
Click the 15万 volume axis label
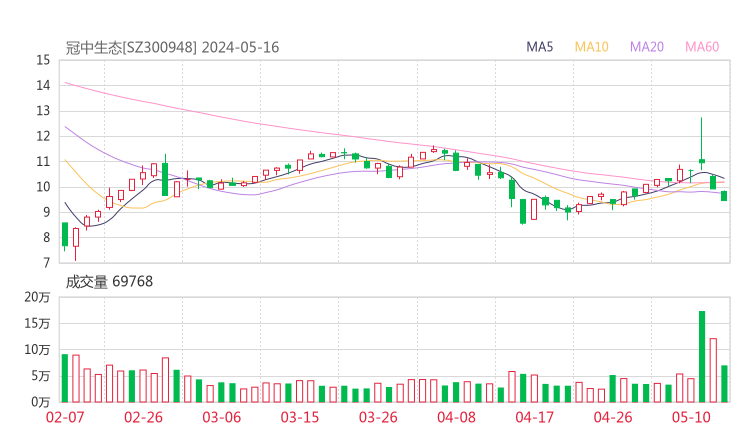tap(37, 323)
